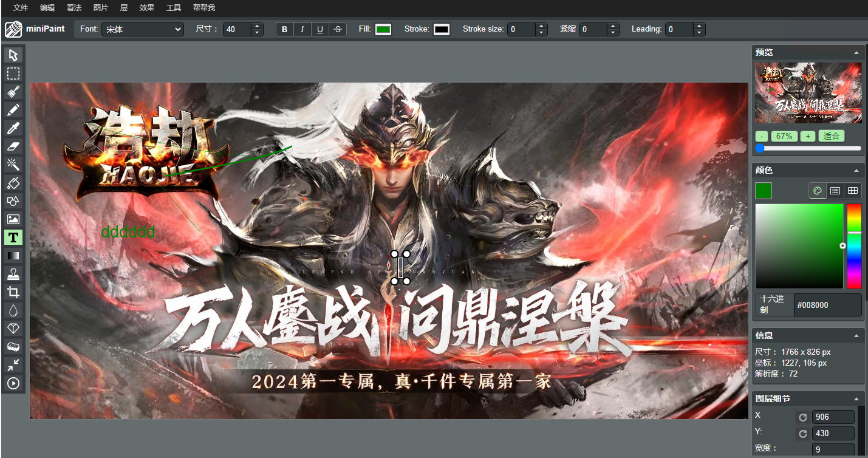Select the Shapes tool
Viewport: 868px width, 458px height.
point(13,201)
